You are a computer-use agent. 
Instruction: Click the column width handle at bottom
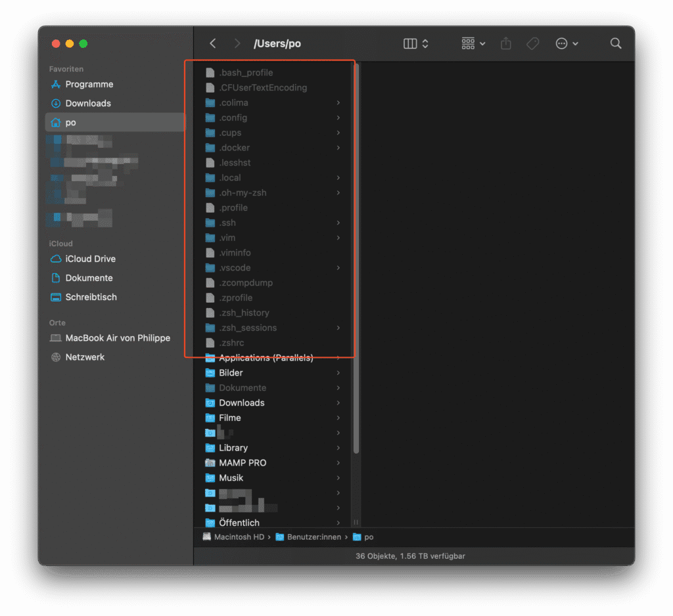[356, 523]
